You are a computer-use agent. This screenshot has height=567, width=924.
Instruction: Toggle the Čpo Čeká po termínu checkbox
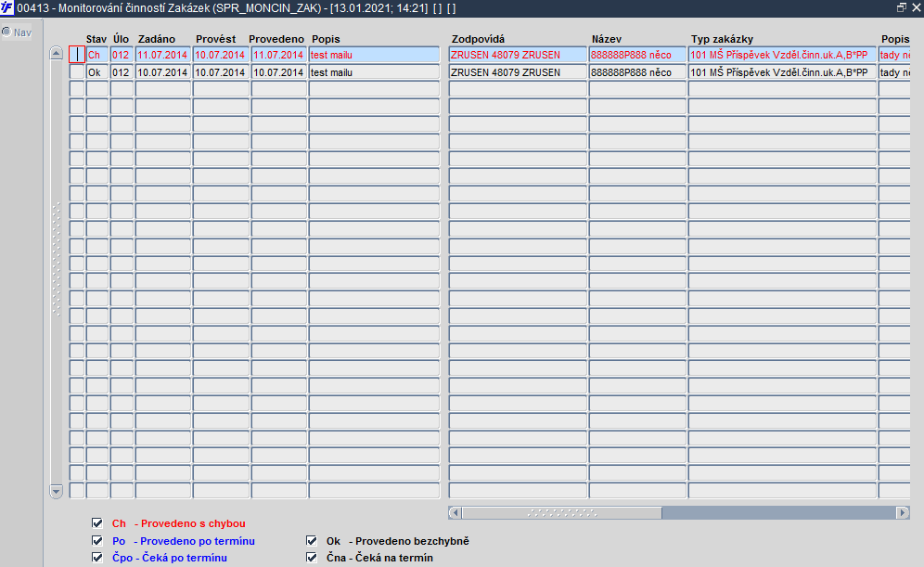(97, 557)
